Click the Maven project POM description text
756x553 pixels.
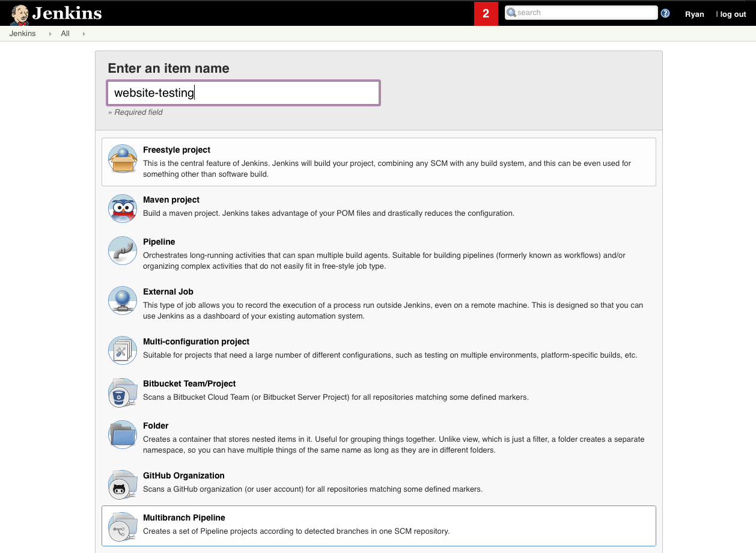[x=329, y=213]
